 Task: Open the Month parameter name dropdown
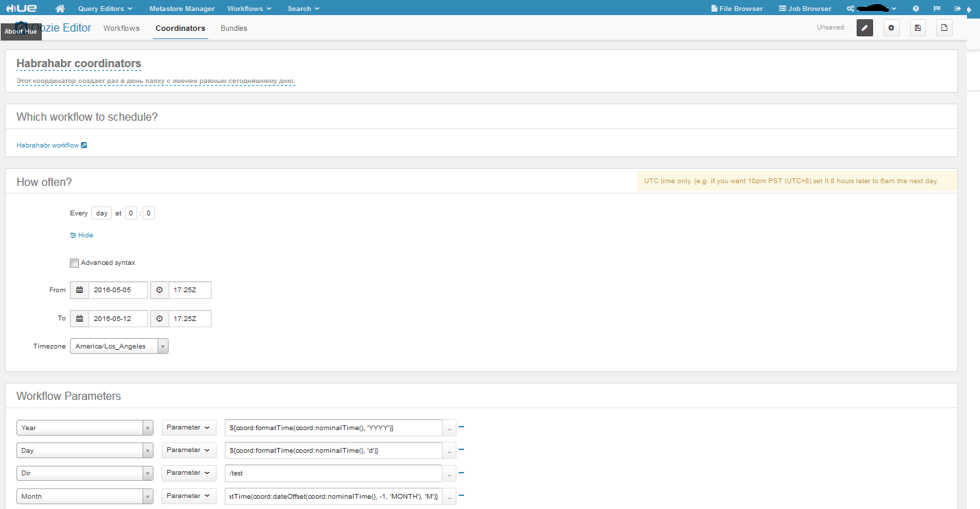[85, 496]
